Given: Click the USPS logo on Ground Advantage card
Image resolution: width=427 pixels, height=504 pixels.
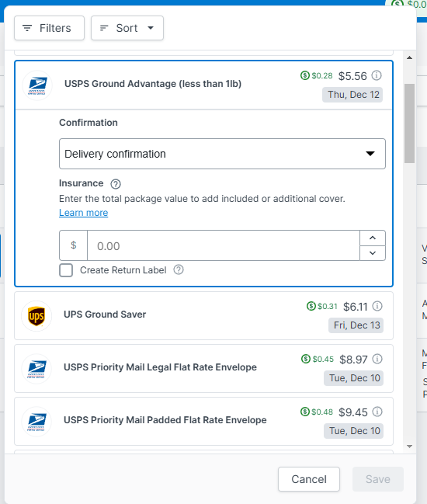Looking at the screenshot, I should (x=37, y=85).
